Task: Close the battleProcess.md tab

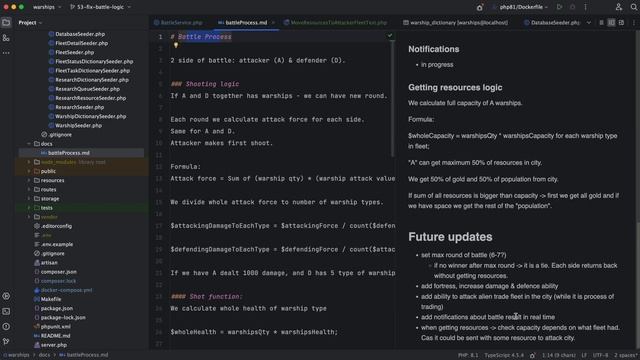Action: click(273, 22)
